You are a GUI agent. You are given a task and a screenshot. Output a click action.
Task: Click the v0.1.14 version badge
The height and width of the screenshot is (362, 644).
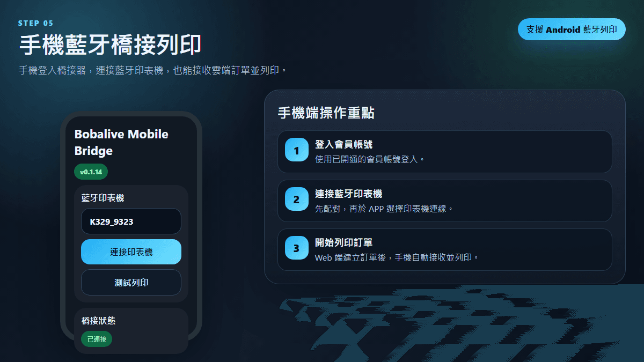(x=91, y=172)
